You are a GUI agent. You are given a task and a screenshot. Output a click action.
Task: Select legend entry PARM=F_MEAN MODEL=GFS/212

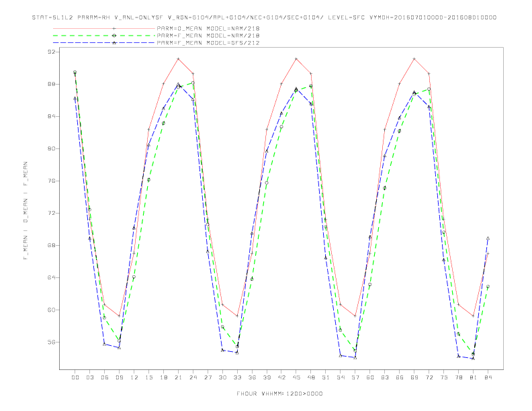(208, 43)
